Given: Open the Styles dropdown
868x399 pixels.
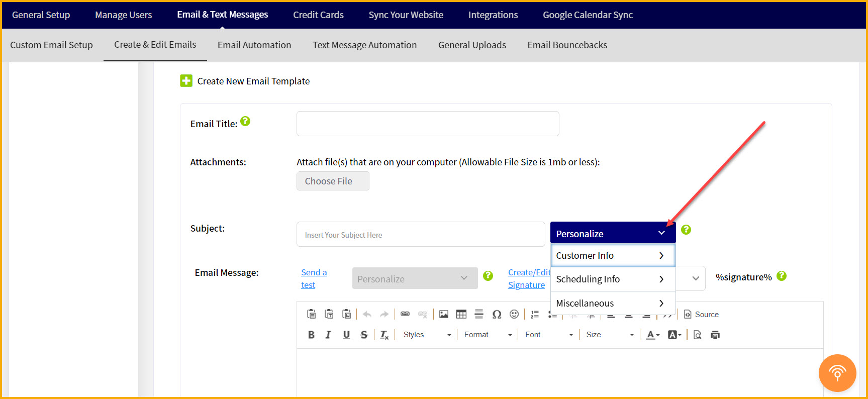Looking at the screenshot, I should (427, 335).
